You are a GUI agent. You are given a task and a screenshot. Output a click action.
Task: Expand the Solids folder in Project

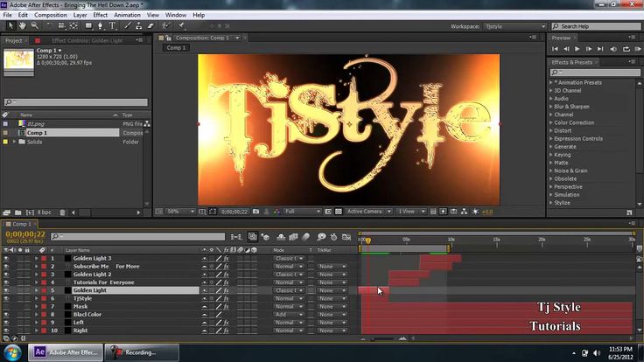click(14, 142)
